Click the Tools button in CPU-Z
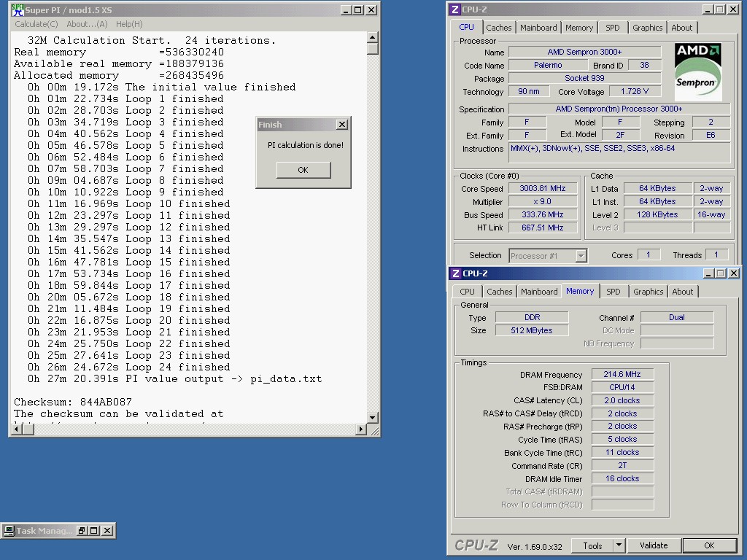747x560 pixels. pyautogui.click(x=592, y=545)
